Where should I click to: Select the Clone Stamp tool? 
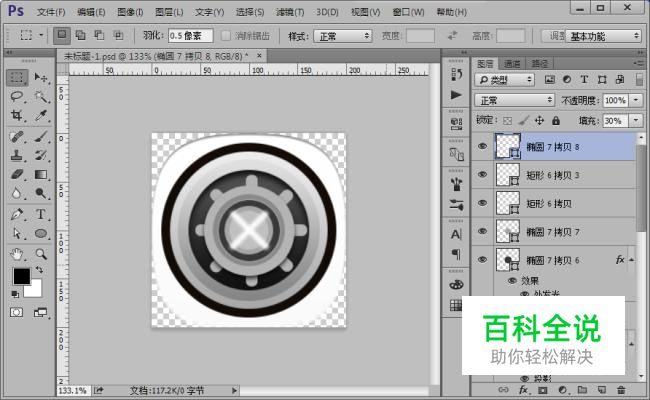17,155
